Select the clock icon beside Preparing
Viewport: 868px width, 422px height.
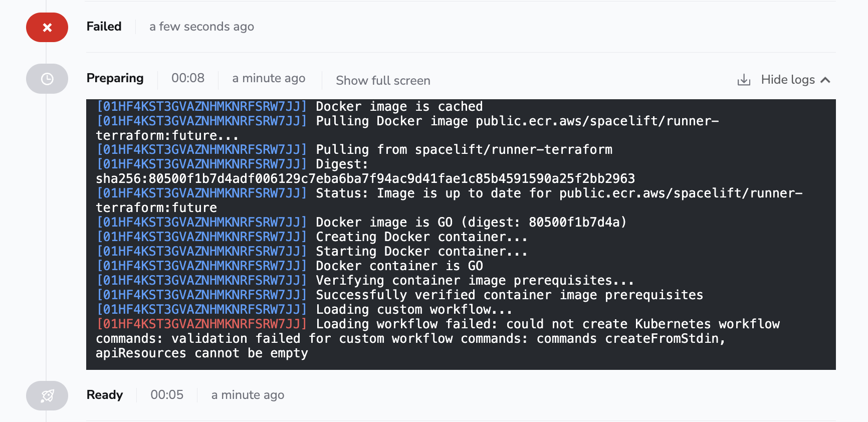[47, 79]
